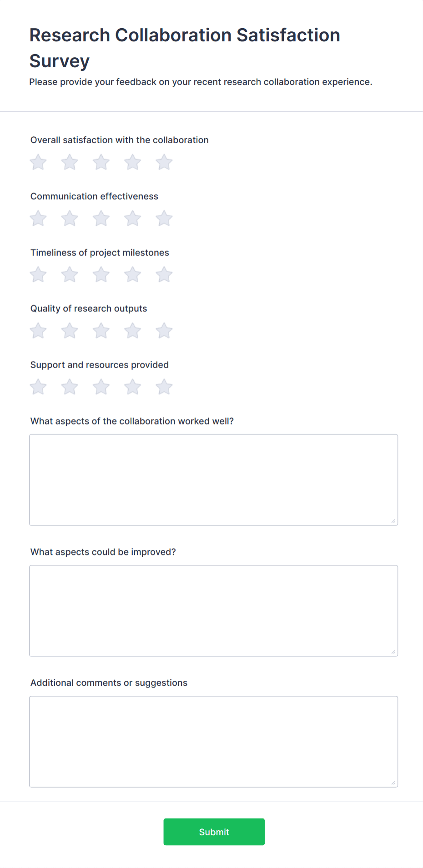Viewport: 423px width, 868px height.
Task: Select the fourth star for communication effectiveness
Action: 132,218
